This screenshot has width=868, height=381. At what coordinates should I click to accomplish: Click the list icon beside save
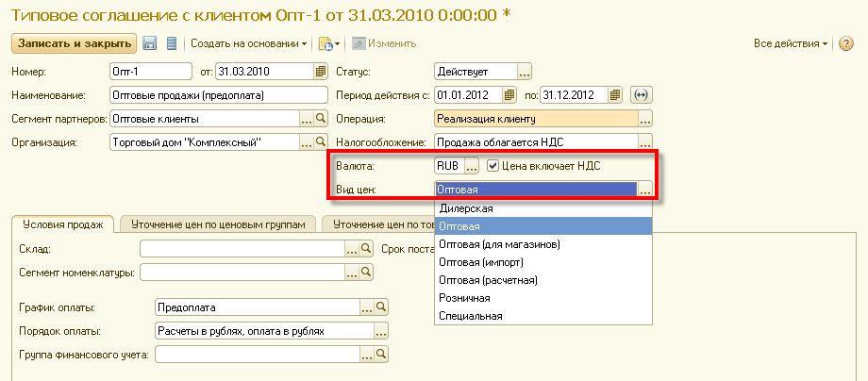[x=171, y=43]
